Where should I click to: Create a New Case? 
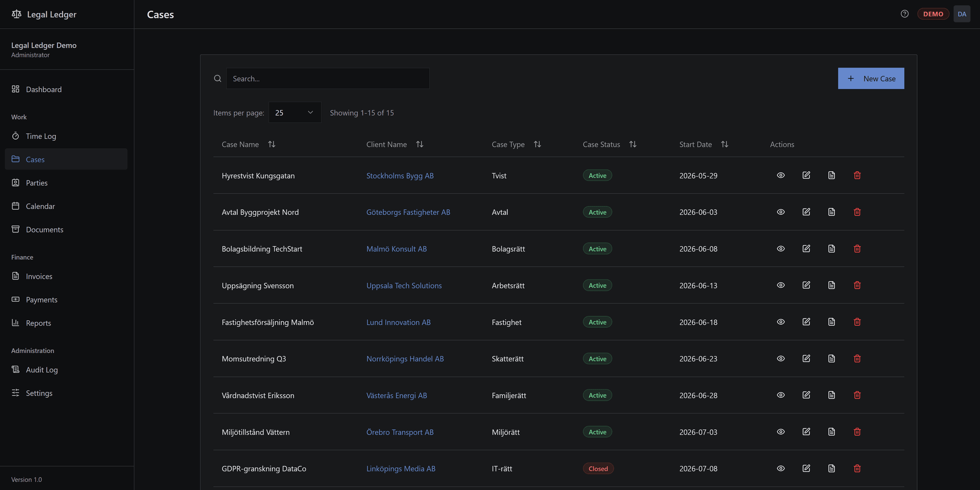[x=871, y=78]
